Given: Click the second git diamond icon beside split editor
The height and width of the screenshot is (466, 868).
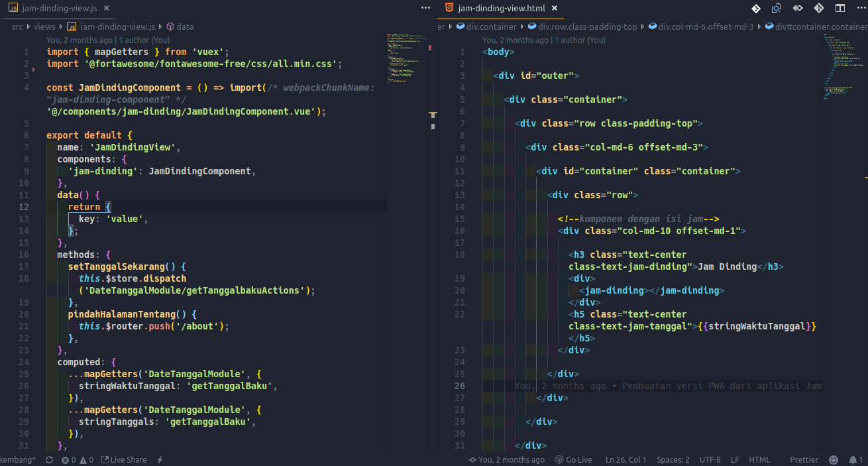Looking at the screenshot, I should 819,8.
